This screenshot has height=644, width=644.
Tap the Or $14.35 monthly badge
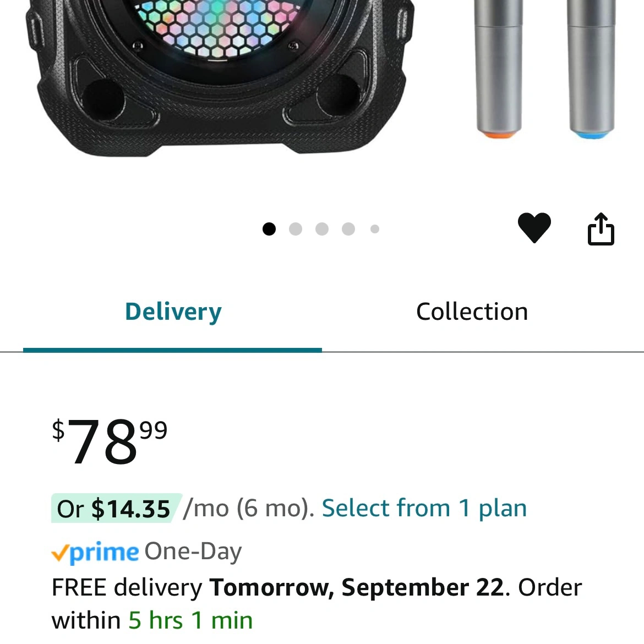click(114, 509)
